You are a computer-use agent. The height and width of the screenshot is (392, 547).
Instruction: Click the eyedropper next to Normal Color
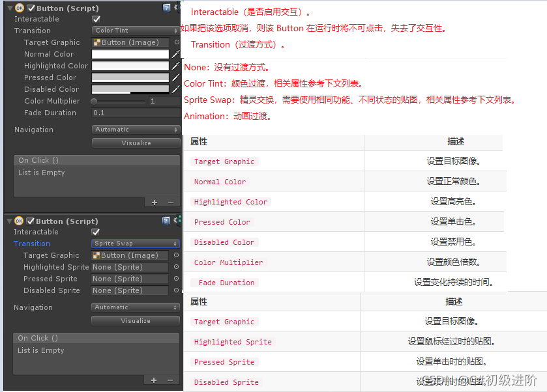click(177, 54)
